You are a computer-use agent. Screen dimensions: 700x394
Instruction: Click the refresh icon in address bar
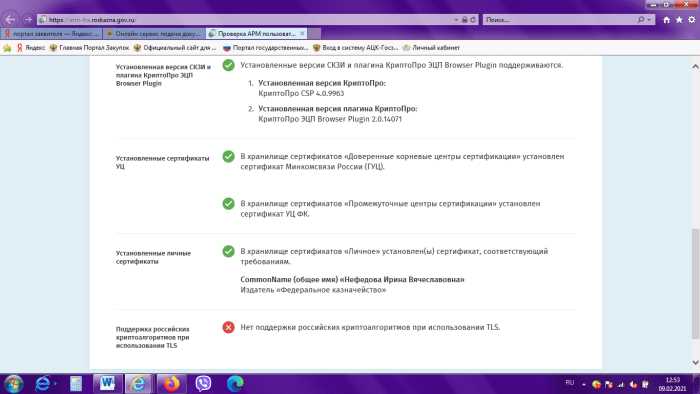[473, 20]
